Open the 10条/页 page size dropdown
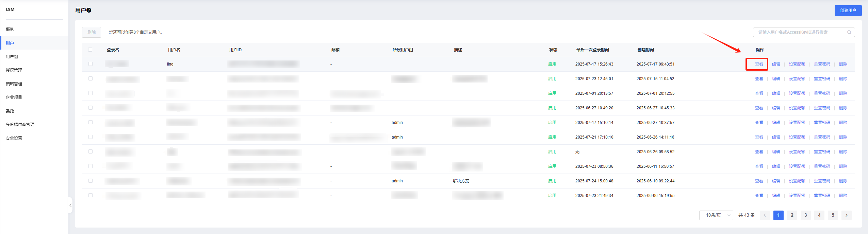The width and height of the screenshot is (868, 234). click(x=716, y=215)
